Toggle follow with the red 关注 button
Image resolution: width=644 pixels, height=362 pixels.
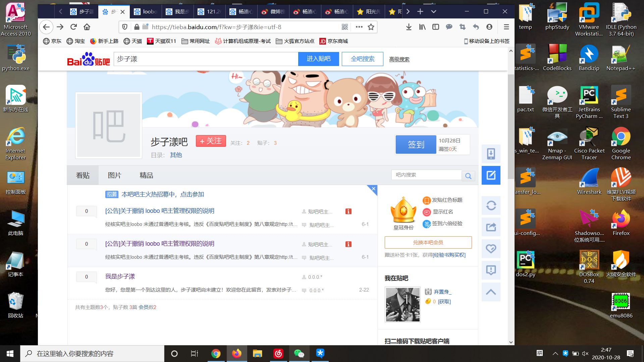[211, 141]
